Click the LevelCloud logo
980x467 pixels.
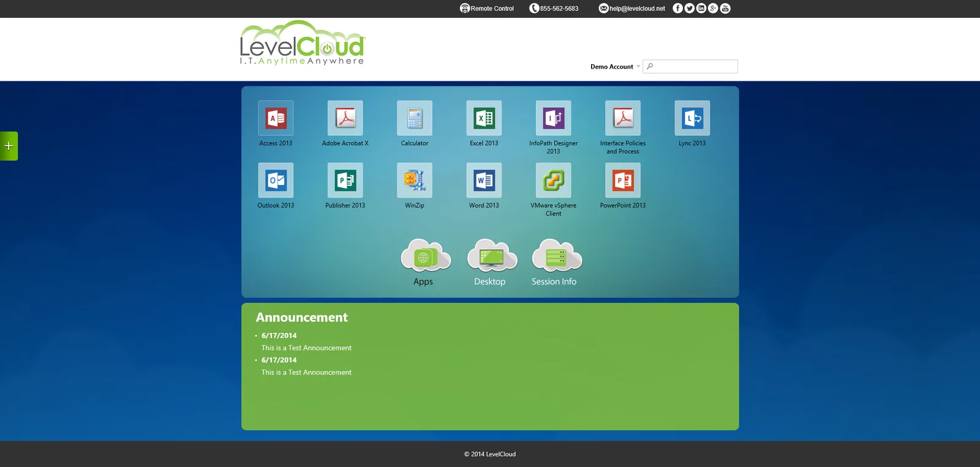coord(303,43)
